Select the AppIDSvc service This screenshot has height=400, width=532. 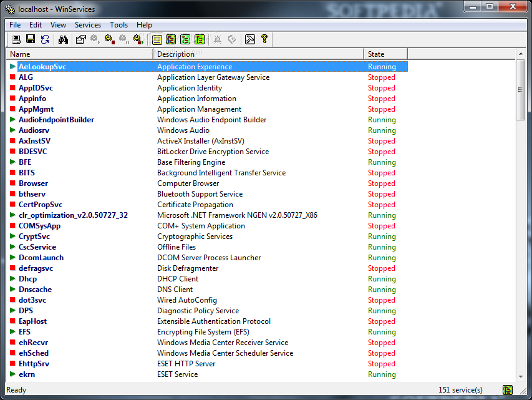pyautogui.click(x=36, y=88)
